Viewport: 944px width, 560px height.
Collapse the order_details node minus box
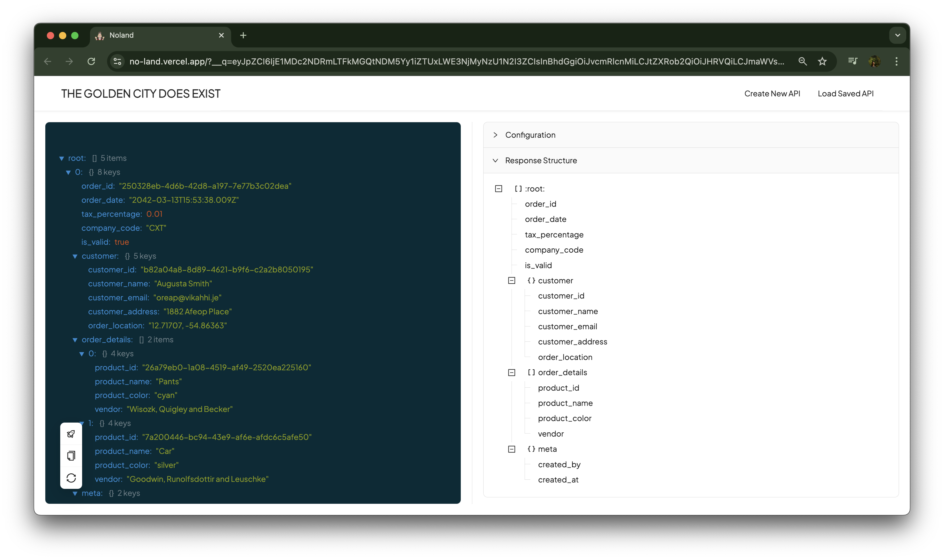click(512, 372)
